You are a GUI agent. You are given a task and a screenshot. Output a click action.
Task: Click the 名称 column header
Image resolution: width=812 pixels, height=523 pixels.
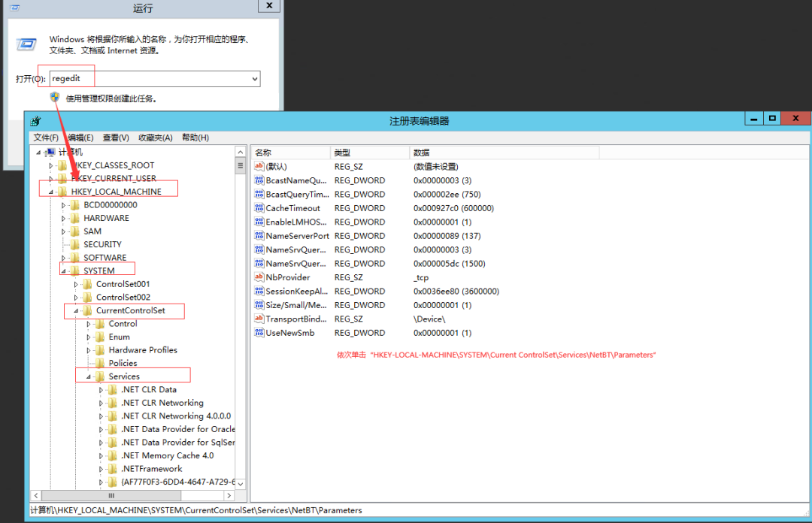[x=263, y=153]
